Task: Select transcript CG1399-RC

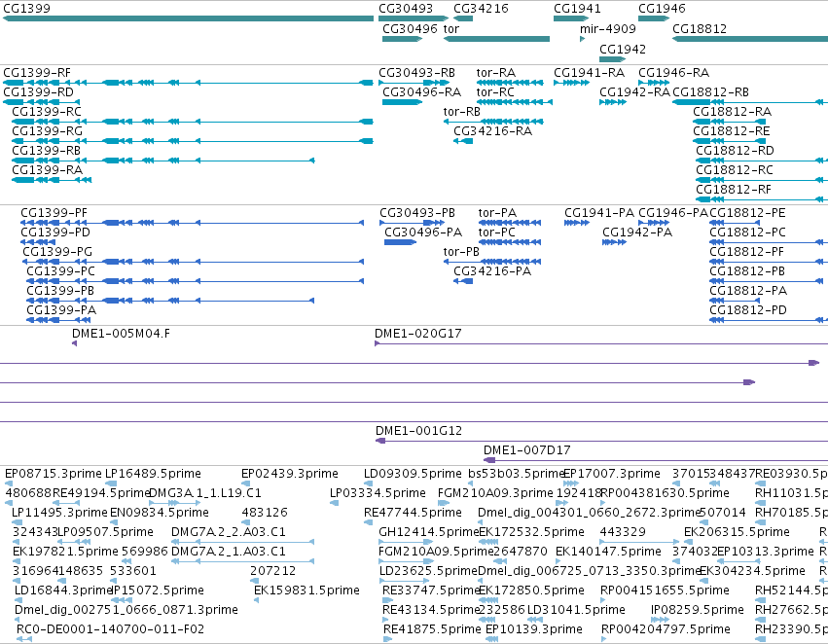Action: tap(193, 122)
